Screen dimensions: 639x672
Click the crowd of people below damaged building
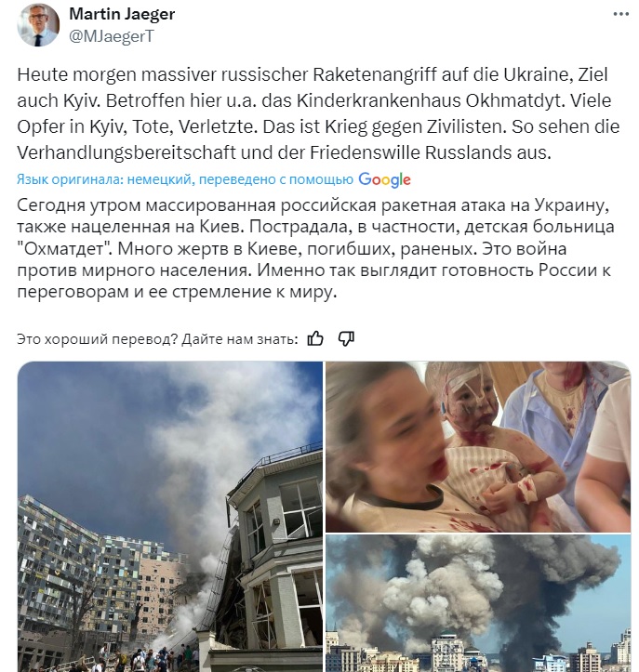pos(141,660)
